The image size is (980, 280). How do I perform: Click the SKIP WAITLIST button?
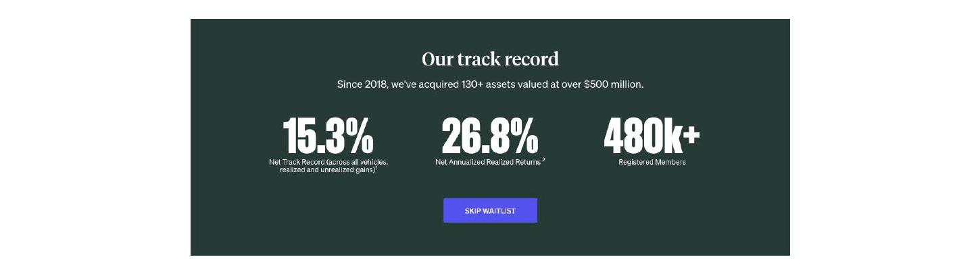click(490, 211)
